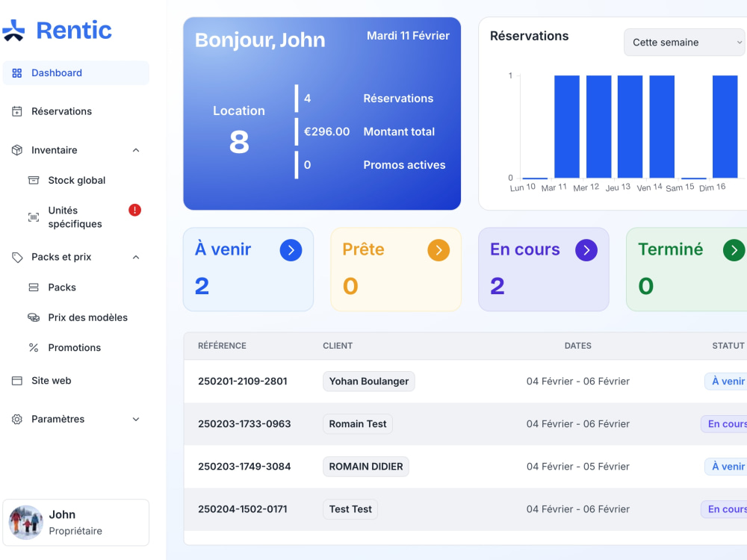Click À venir status of ROMAIN DIDIER row
Image resolution: width=747 pixels, height=560 pixels.
[727, 467]
